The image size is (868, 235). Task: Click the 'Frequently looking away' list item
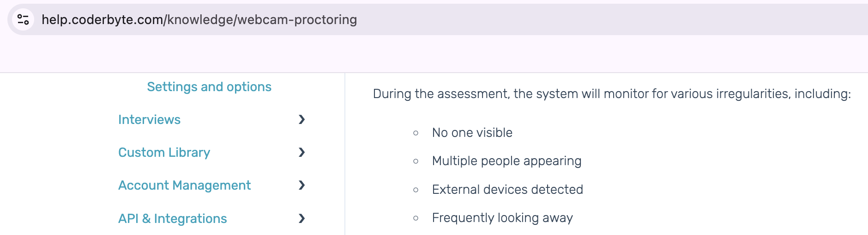point(502,218)
